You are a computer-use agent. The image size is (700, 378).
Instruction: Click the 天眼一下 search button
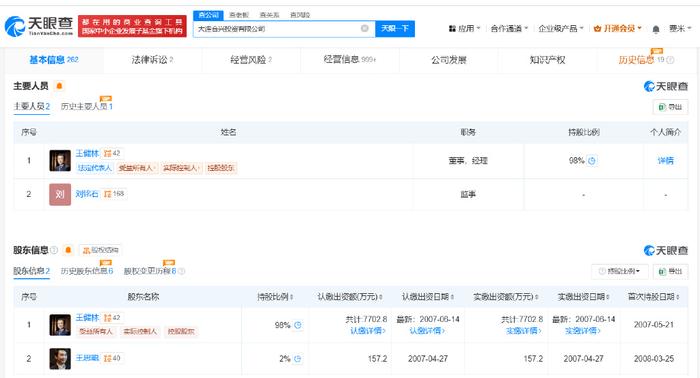coord(395,29)
